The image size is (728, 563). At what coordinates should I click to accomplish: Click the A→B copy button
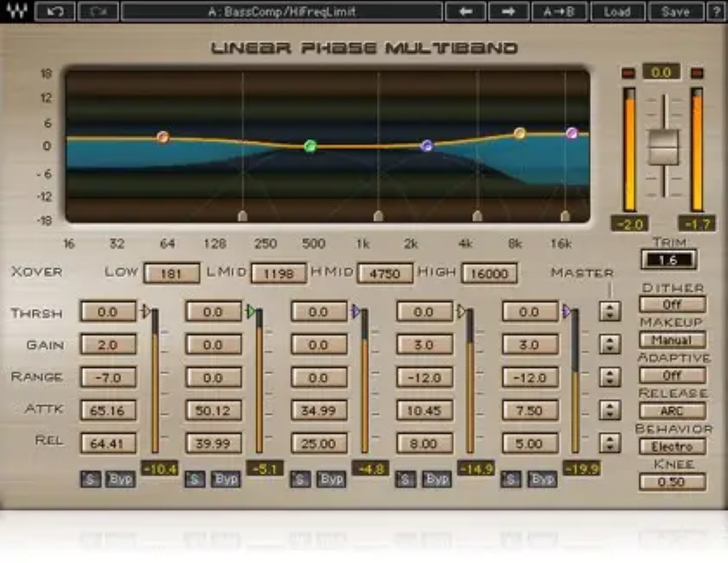[559, 11]
